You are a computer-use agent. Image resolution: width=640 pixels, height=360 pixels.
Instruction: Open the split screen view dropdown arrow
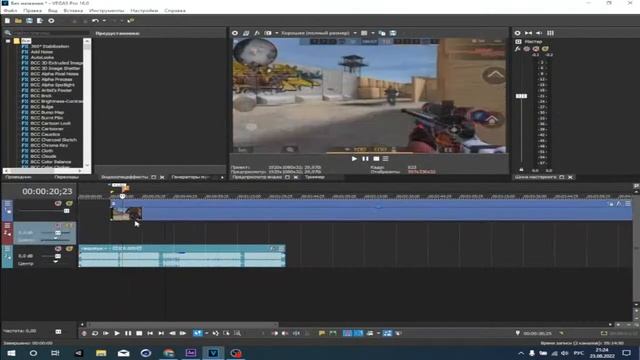(x=277, y=33)
